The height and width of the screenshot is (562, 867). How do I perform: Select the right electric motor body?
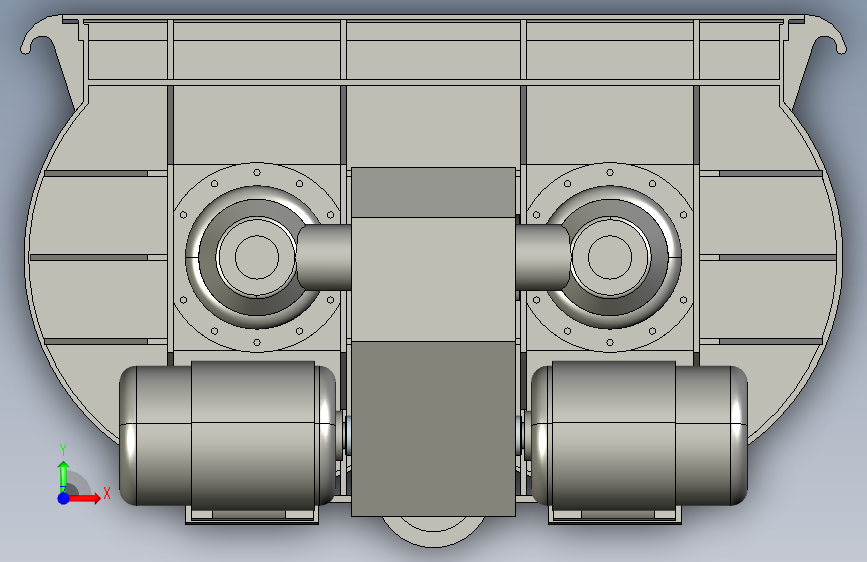639,434
